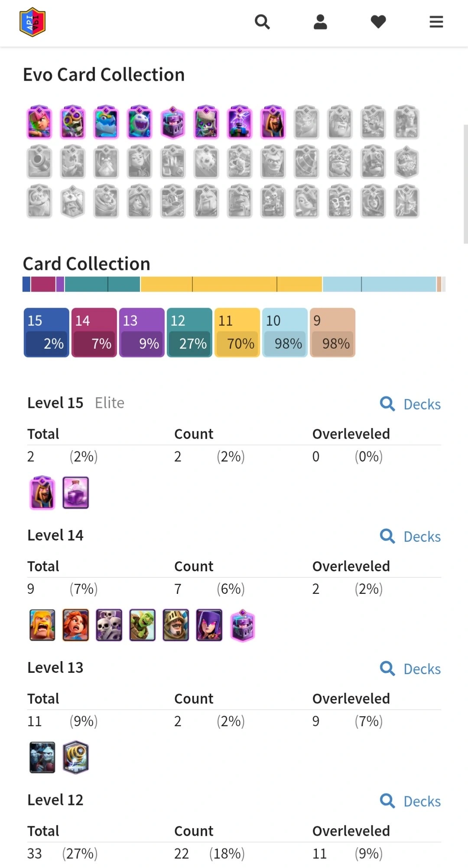The width and height of the screenshot is (468, 868).
Task: Select Evo Tesla in Evo Card Collection
Action: coord(240,122)
